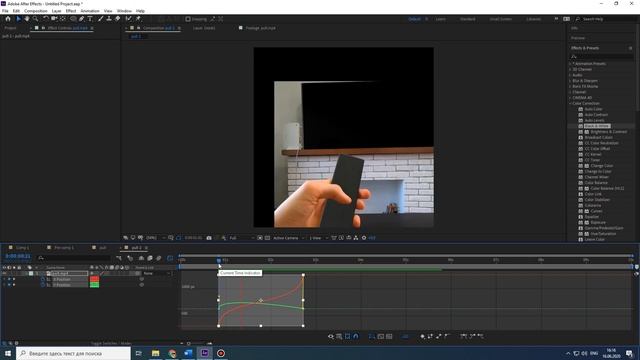Click the edit selected keyframes icon
This screenshot has width=640, height=360.
[x=422, y=336]
